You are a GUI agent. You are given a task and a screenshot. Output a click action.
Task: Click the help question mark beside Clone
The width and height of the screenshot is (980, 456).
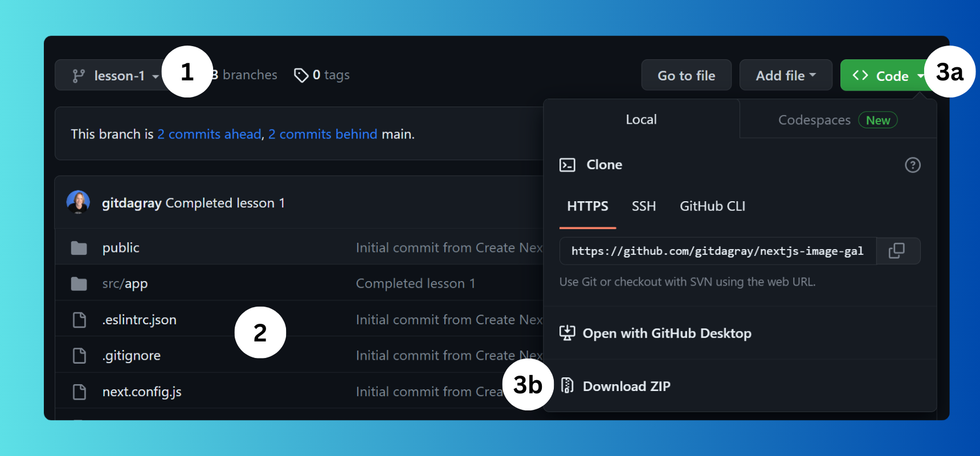[x=913, y=165]
